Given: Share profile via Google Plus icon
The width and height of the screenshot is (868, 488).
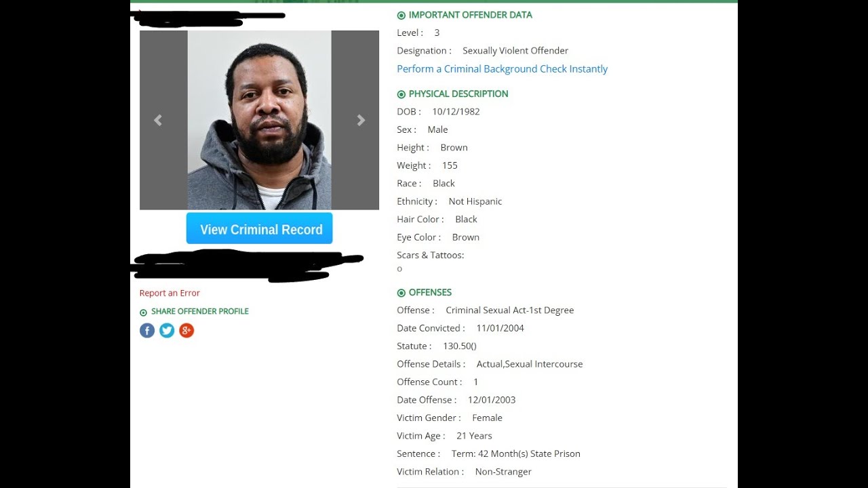Looking at the screenshot, I should [x=186, y=331].
